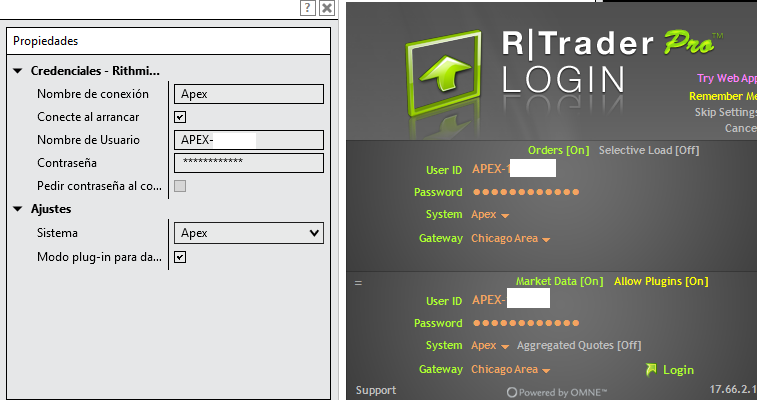
Task: Toggle the Market Data [On] setting
Action: pos(560,281)
